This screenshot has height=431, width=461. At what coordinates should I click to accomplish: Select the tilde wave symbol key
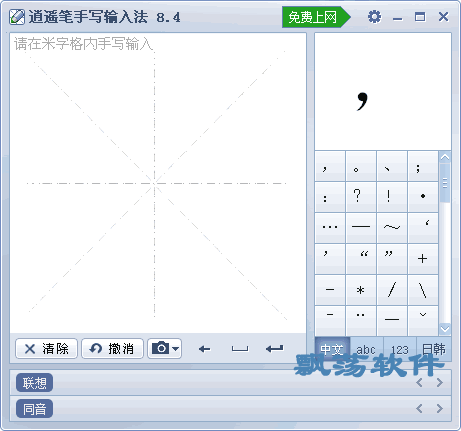[x=392, y=228]
